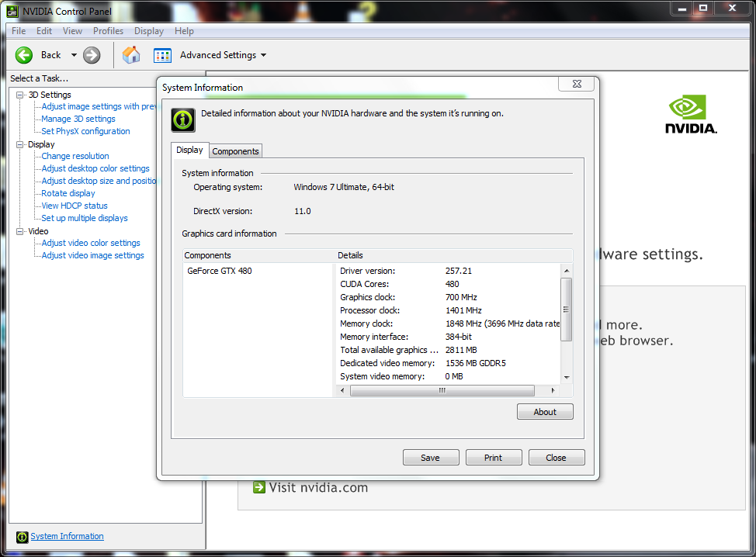The width and height of the screenshot is (756, 557).
Task: Collapse the 3D Settings tree node
Action: click(x=20, y=95)
